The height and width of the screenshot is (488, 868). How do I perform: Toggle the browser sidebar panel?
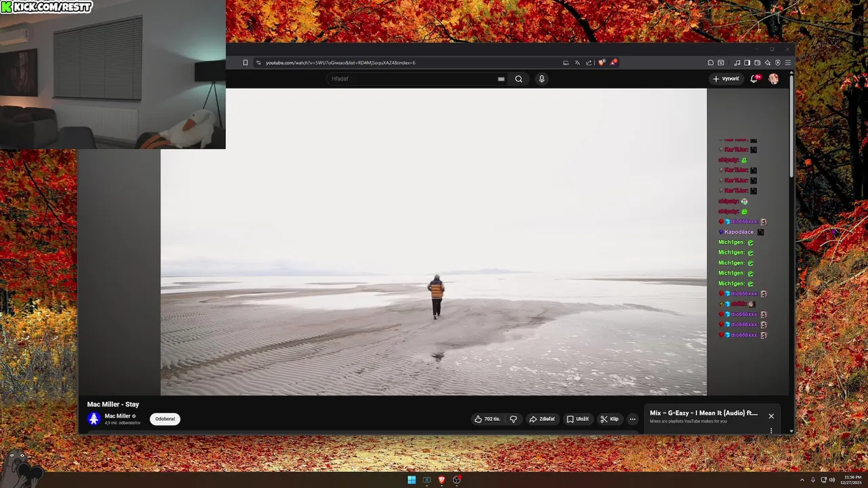click(747, 62)
